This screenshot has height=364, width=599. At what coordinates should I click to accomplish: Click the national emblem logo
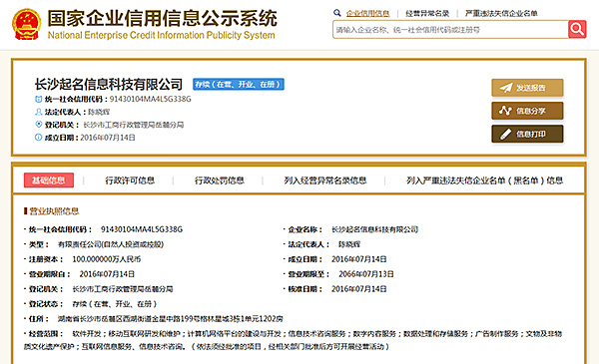click(26, 24)
